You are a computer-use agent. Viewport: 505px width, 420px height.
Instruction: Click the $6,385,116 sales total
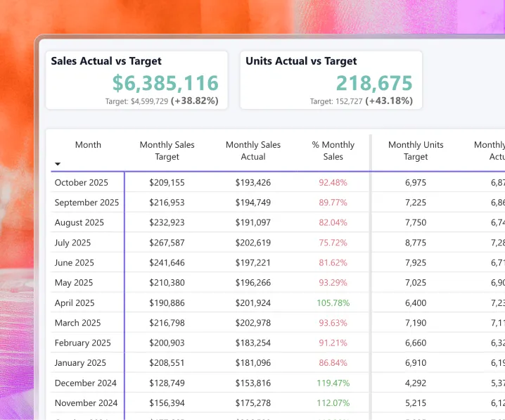pos(165,83)
